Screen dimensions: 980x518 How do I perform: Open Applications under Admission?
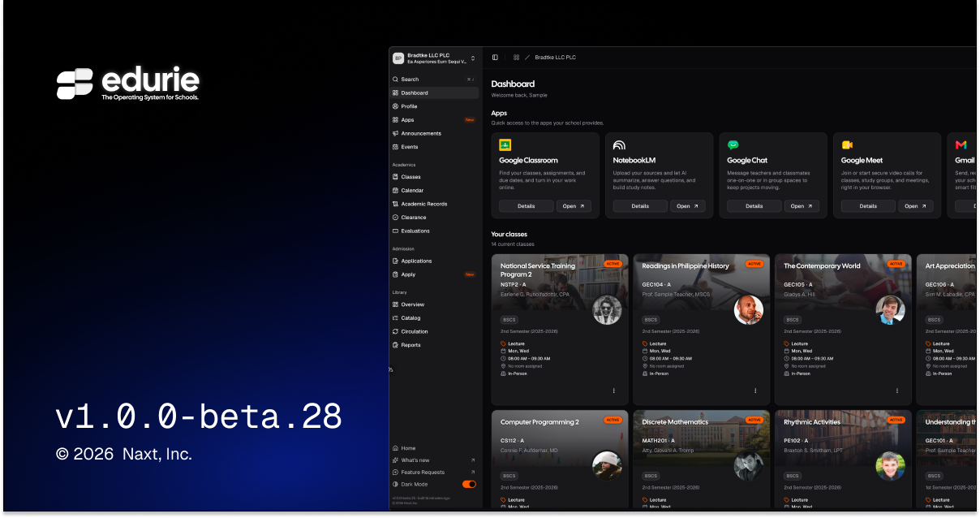click(434, 261)
